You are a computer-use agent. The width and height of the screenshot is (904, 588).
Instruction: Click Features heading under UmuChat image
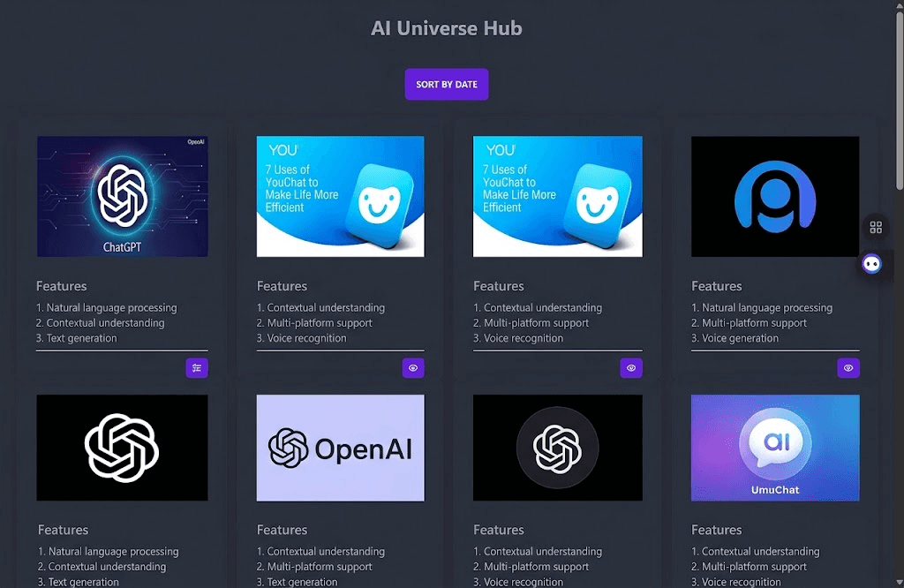[717, 530]
